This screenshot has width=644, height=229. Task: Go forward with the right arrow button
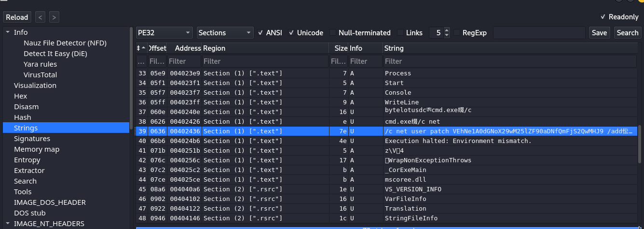coord(54,17)
